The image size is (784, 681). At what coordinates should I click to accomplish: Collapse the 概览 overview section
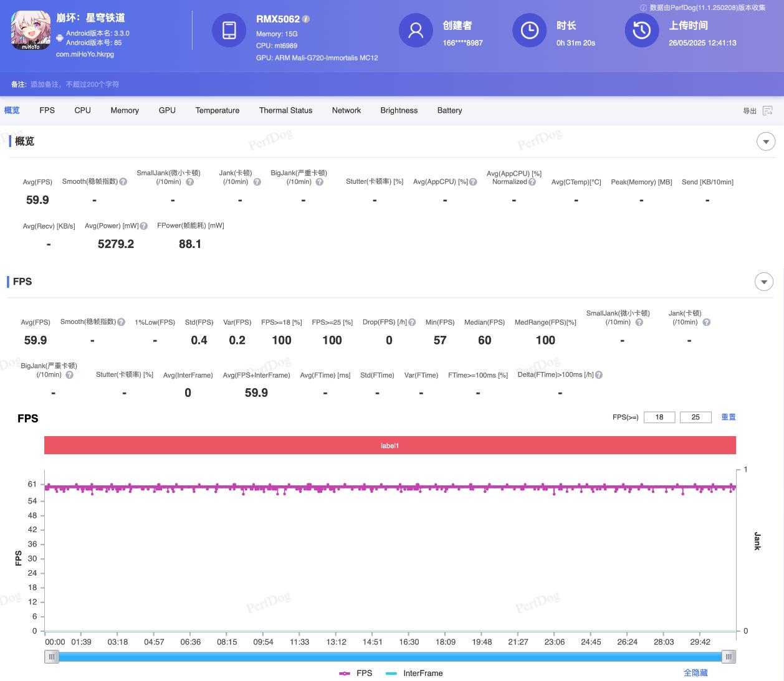point(766,141)
